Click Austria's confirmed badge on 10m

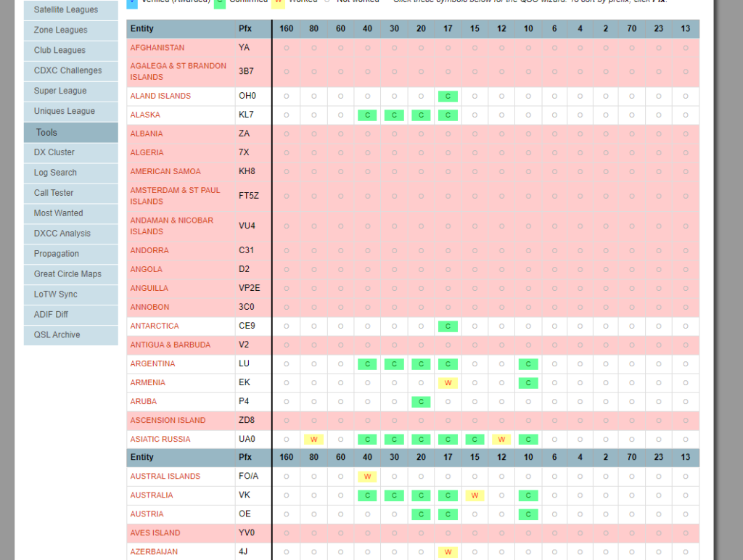pyautogui.click(x=528, y=514)
